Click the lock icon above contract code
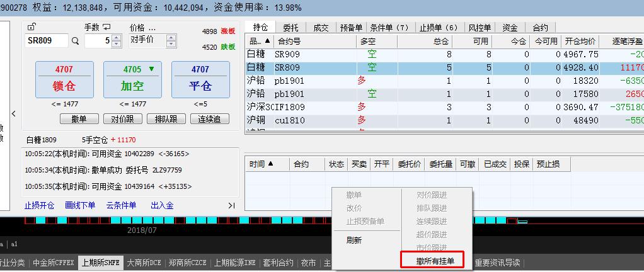This screenshot has height=272, width=644. 32,26
